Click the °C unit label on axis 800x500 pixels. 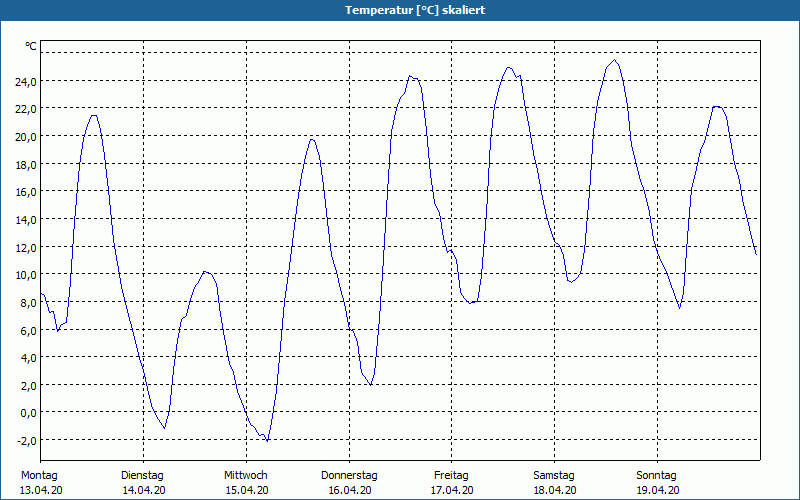[x=31, y=46]
